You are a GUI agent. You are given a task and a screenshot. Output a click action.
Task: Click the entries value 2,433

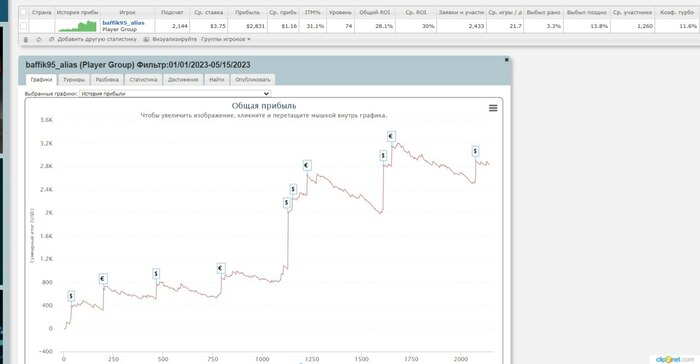pyautogui.click(x=476, y=26)
